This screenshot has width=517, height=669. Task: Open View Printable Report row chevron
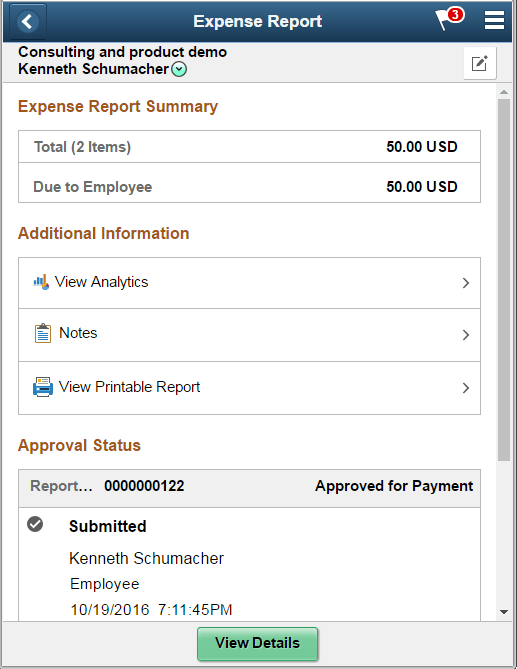click(466, 388)
